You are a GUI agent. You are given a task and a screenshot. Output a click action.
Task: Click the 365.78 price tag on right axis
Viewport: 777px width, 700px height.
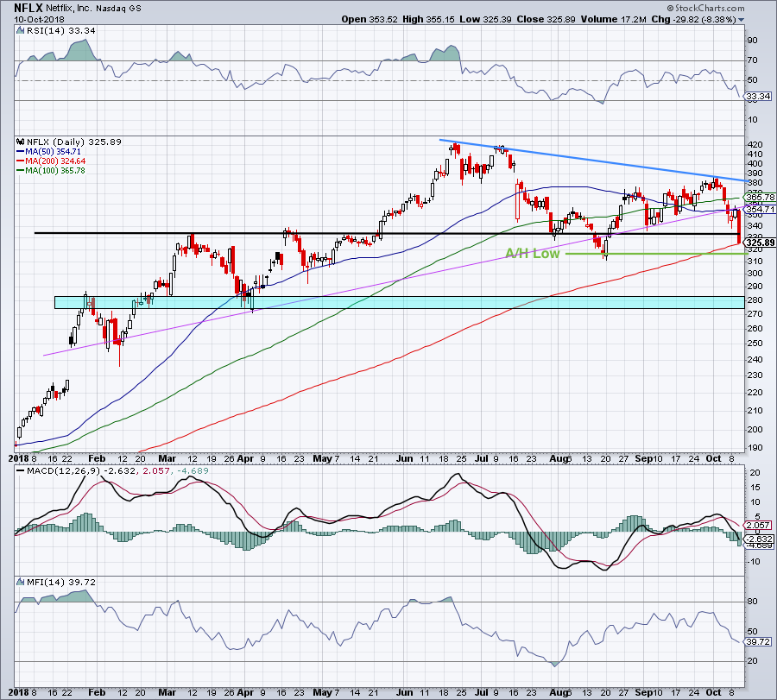[x=760, y=197]
